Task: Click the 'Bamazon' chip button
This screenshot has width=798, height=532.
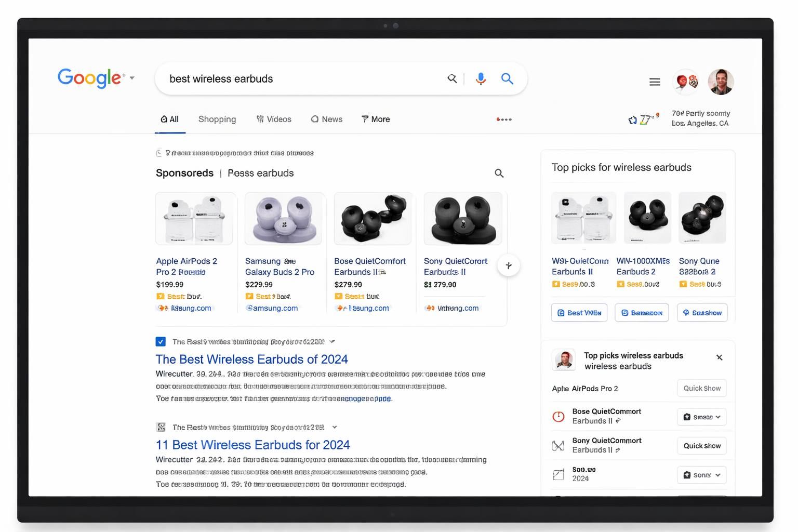Action: (x=642, y=313)
